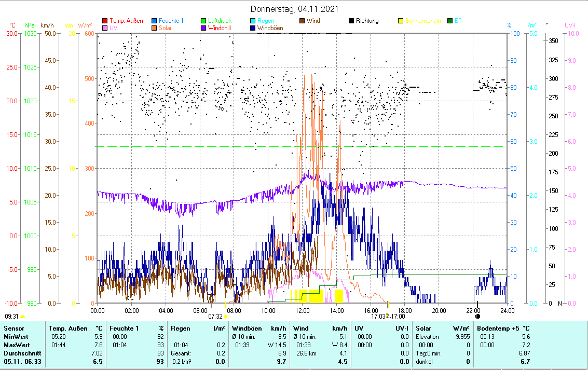Screen dimensions: 588x370
Task: Click the "Bodentemp +5" column header
Action: 498,328
